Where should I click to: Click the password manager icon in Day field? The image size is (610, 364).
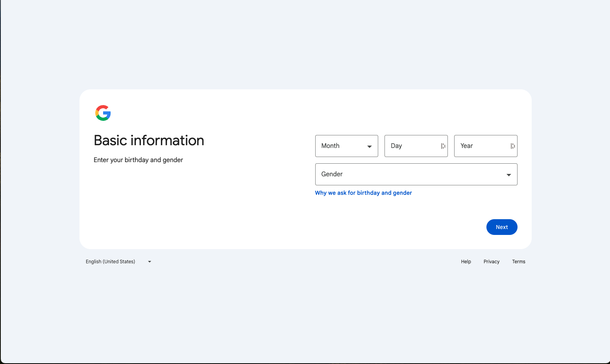click(x=443, y=146)
